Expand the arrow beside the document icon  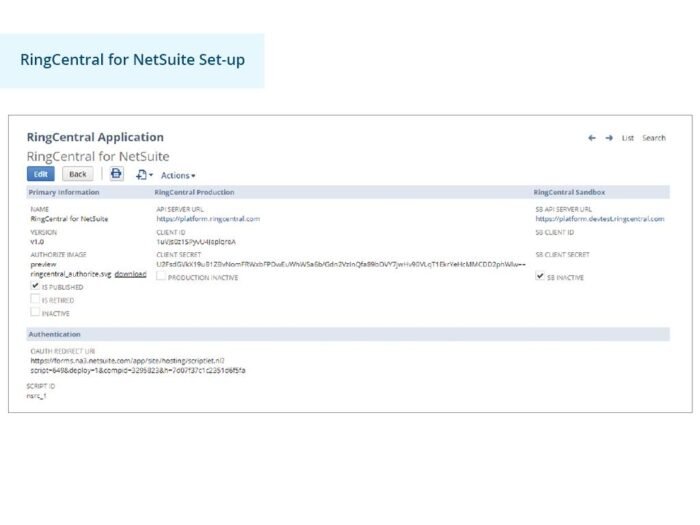pyautogui.click(x=151, y=175)
